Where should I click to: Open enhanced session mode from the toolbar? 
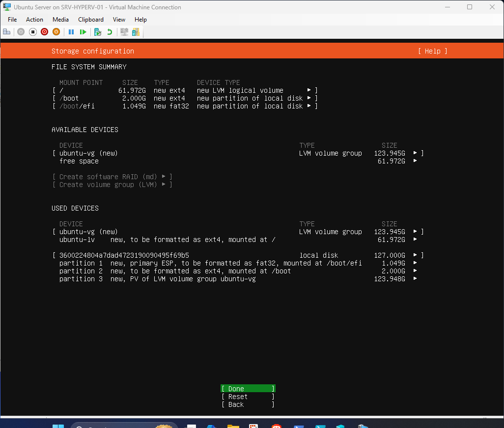(124, 32)
